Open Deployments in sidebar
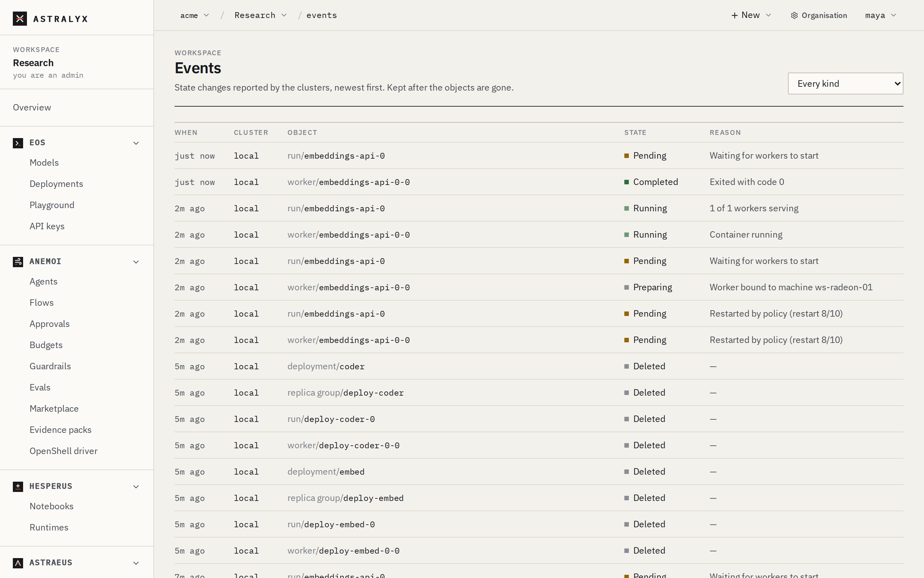The width and height of the screenshot is (924, 578). [x=56, y=184]
